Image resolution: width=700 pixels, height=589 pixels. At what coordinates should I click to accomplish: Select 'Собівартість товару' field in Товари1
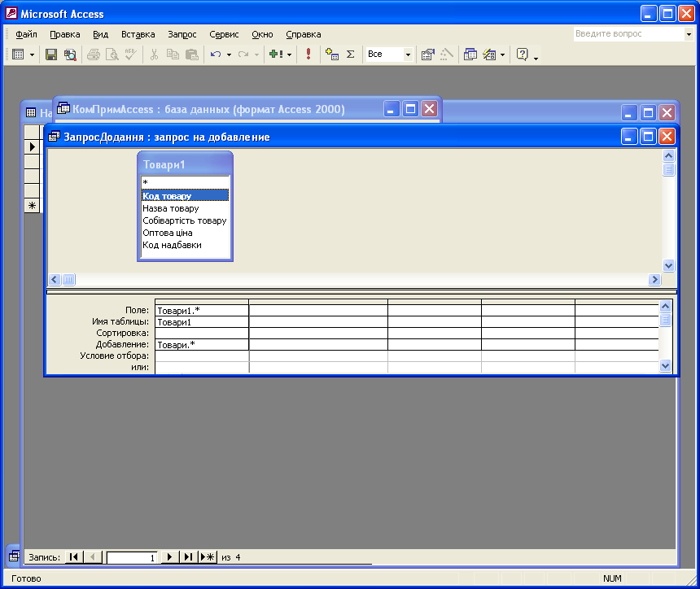tap(185, 220)
